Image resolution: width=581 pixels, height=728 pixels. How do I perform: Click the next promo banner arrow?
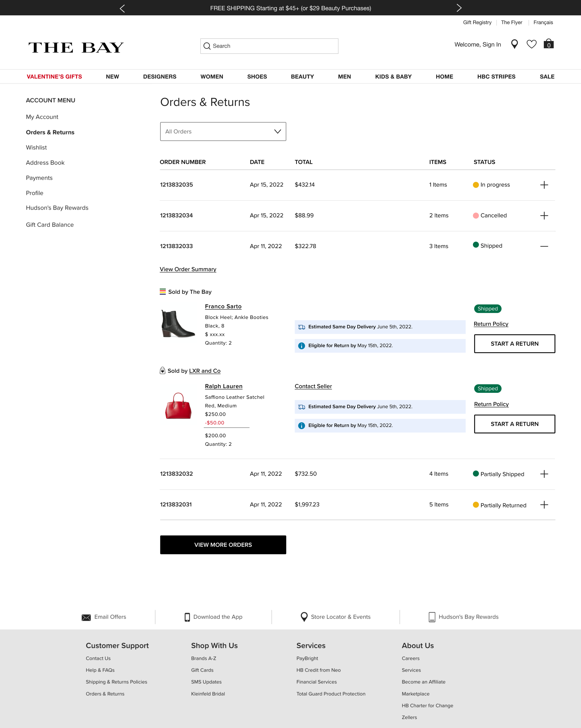click(x=459, y=8)
